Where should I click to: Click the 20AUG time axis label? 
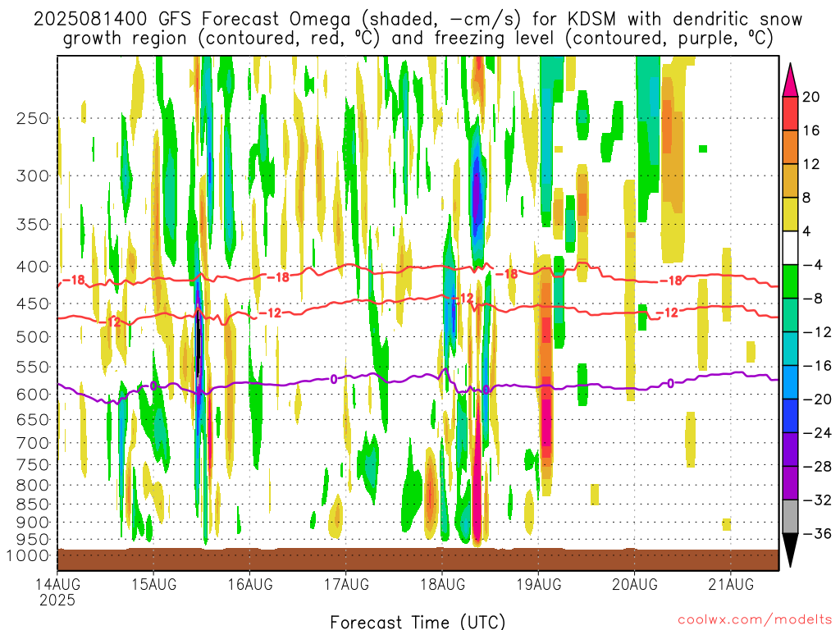(x=635, y=584)
